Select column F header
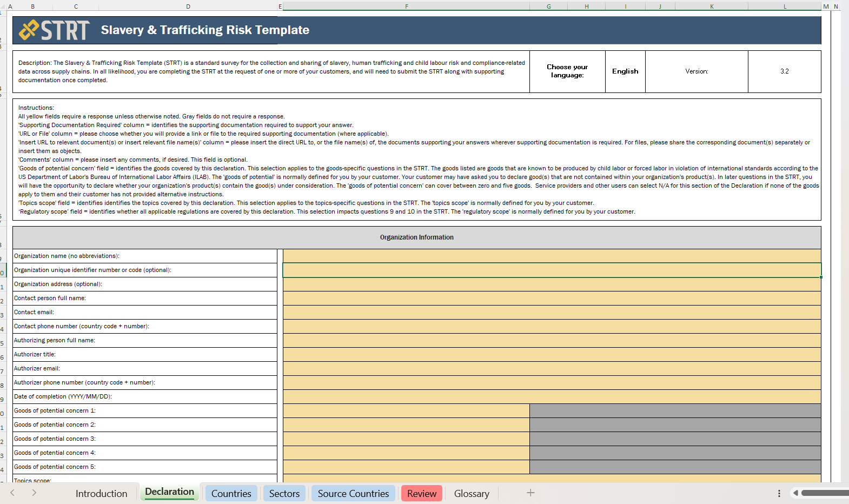 coord(406,6)
